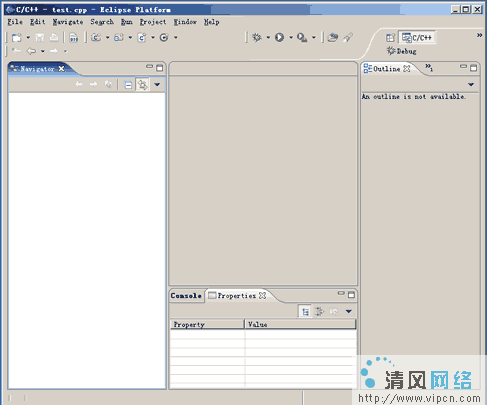
Task: Expand the New source file dropdown
Action: click(x=153, y=38)
